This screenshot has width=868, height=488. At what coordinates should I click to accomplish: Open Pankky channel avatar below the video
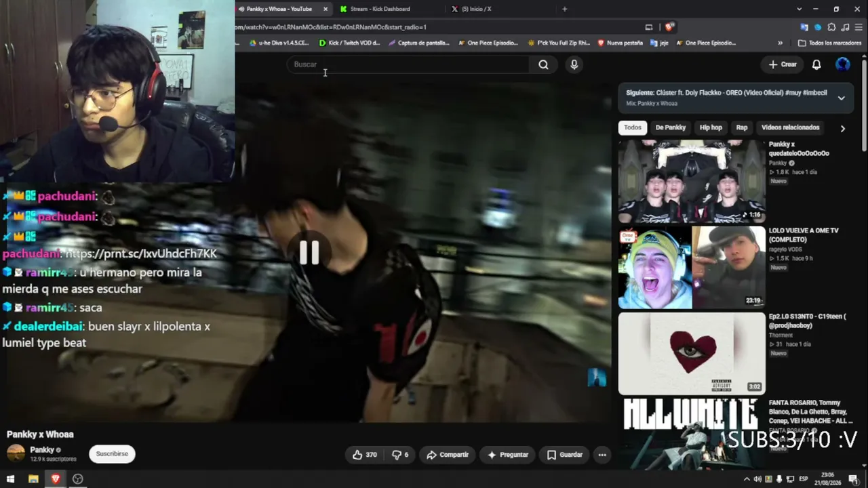[x=16, y=453]
